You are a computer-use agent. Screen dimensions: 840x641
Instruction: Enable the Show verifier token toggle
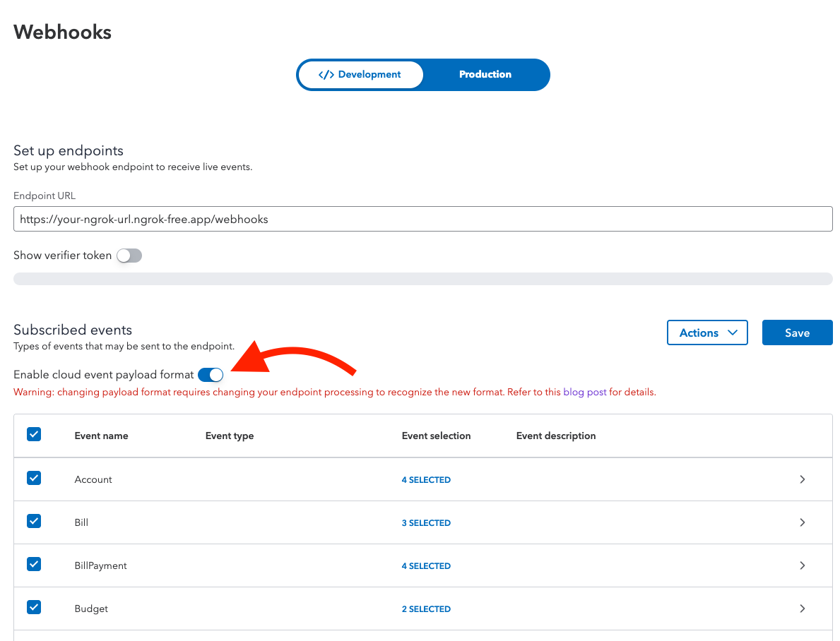coord(129,255)
